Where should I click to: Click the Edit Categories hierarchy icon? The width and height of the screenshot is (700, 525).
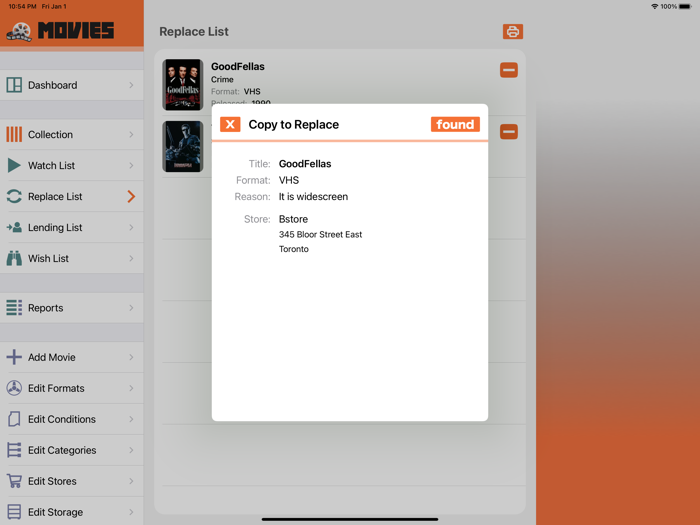[14, 450]
